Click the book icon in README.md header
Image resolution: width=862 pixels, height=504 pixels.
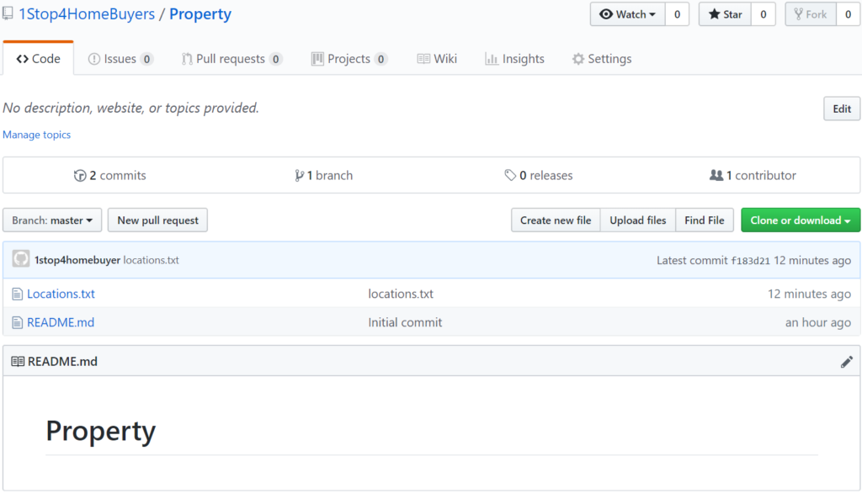point(18,362)
